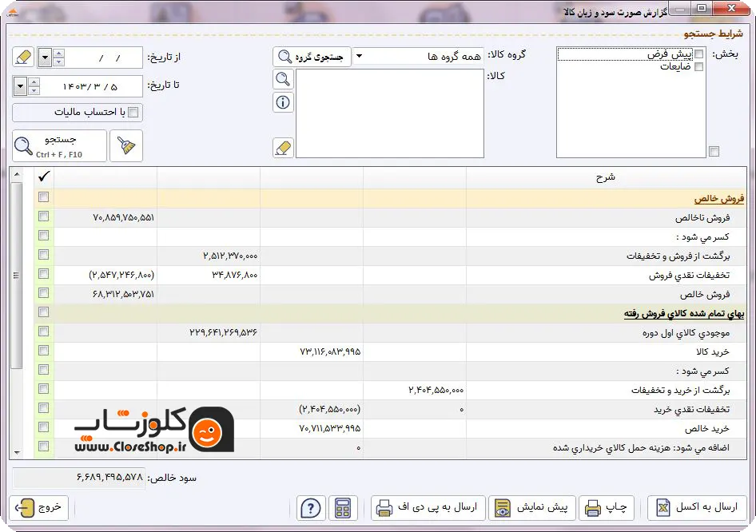
Task: Open the to-date calendar dropdown
Action: pyautogui.click(x=20, y=87)
